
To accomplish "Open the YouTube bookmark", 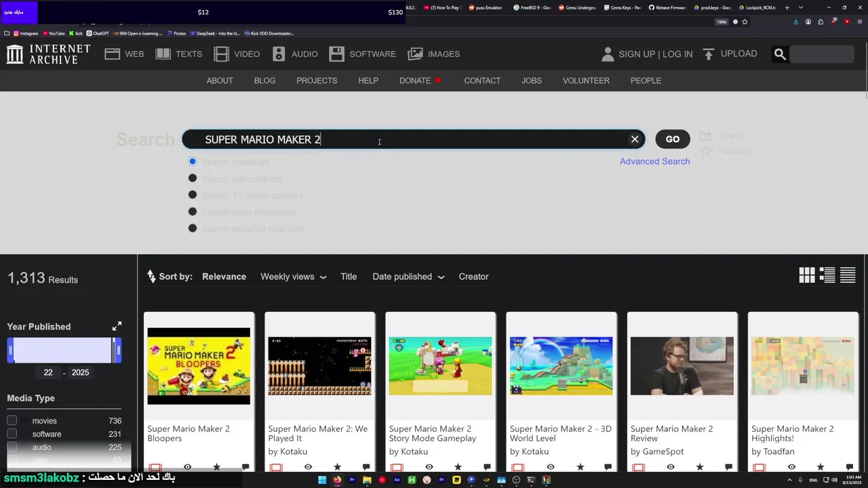I will 53,33.
